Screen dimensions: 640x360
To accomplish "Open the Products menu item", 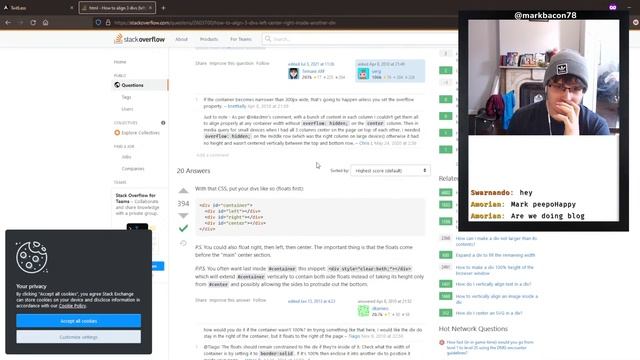I will point(209,39).
